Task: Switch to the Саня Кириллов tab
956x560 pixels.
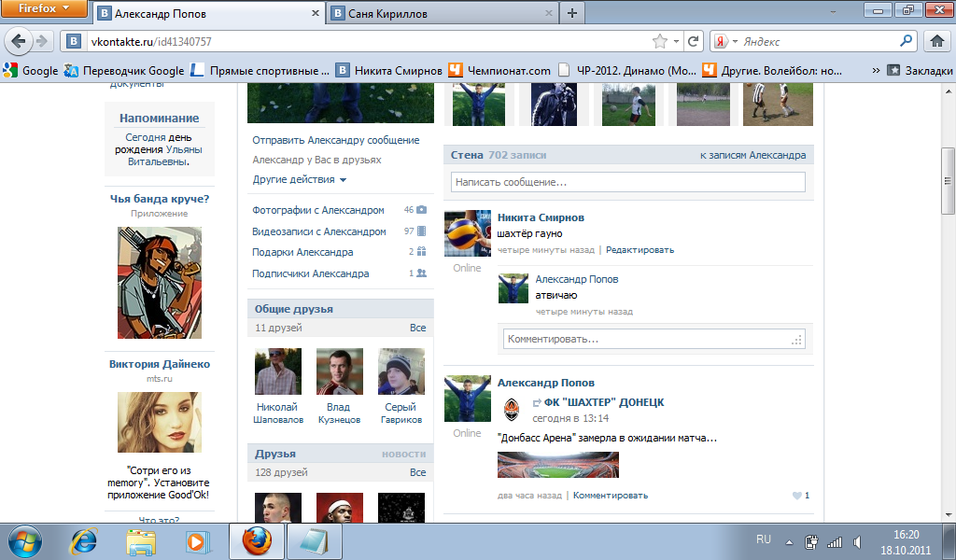Action: coord(443,13)
